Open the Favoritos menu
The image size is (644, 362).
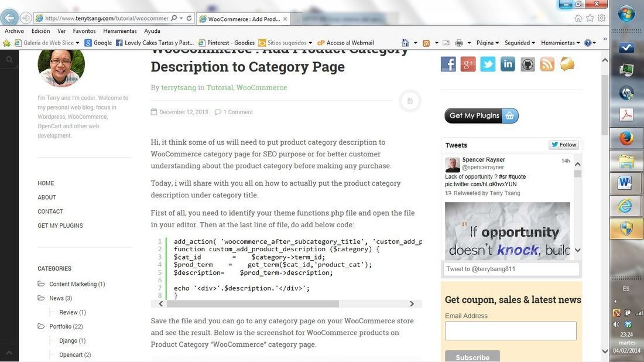pos(84,31)
